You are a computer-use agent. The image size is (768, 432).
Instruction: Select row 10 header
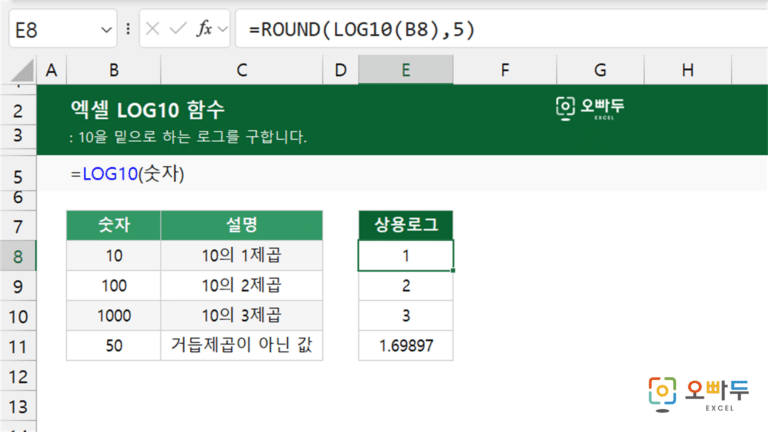coord(18,316)
